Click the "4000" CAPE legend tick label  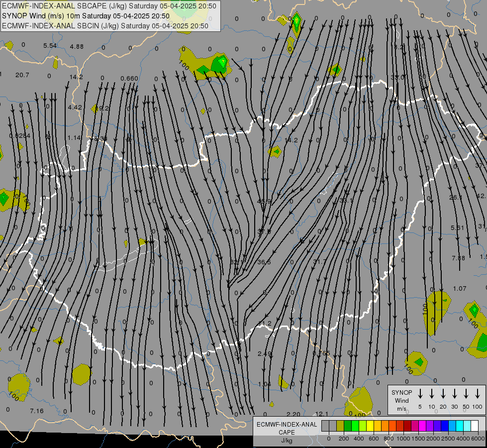click(x=463, y=439)
